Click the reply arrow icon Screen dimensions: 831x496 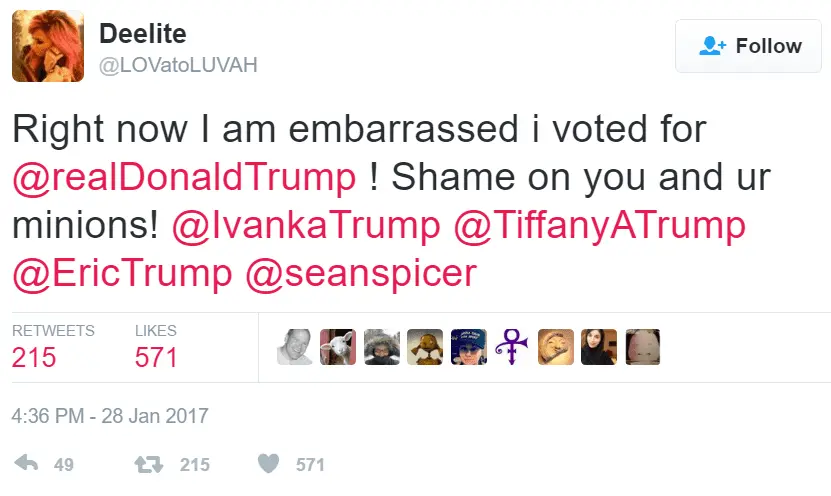click(x=27, y=464)
